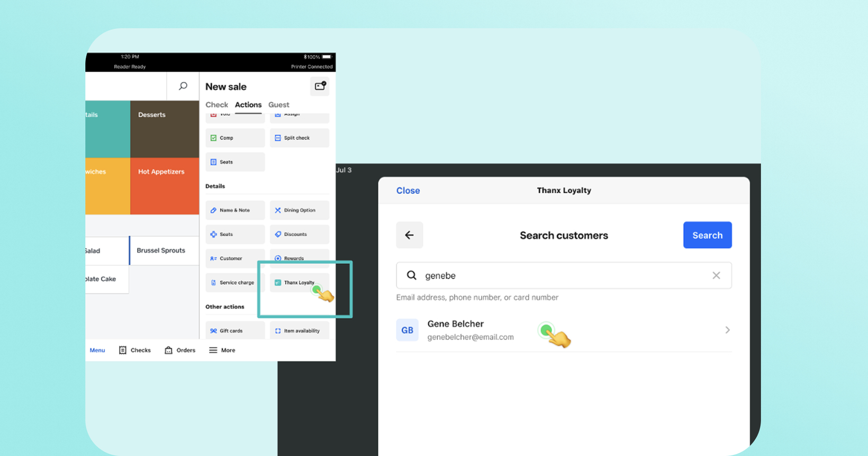868x456 pixels.
Task: Open the More menu in bottom navigation
Action: click(x=222, y=350)
